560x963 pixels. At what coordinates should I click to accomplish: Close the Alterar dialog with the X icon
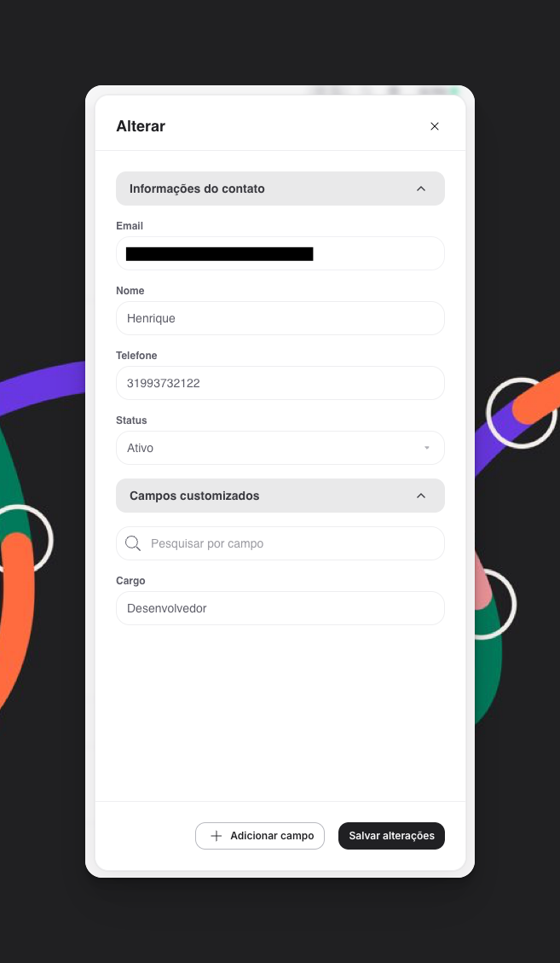(x=434, y=126)
